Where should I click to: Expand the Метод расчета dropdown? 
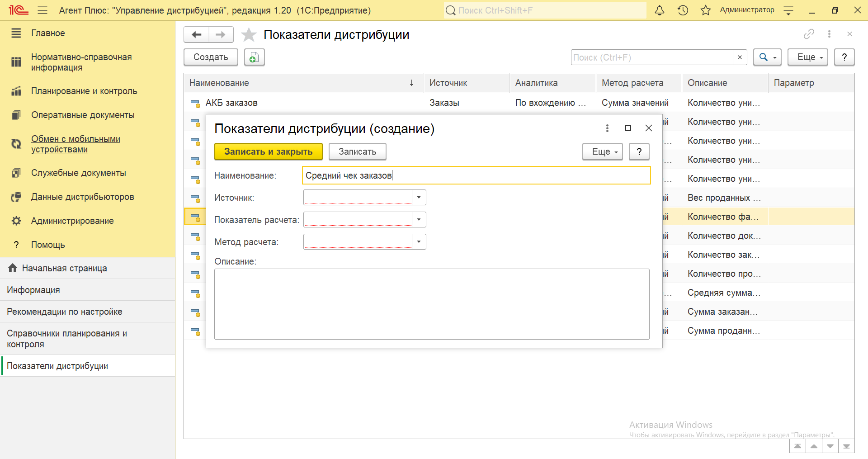(x=419, y=242)
